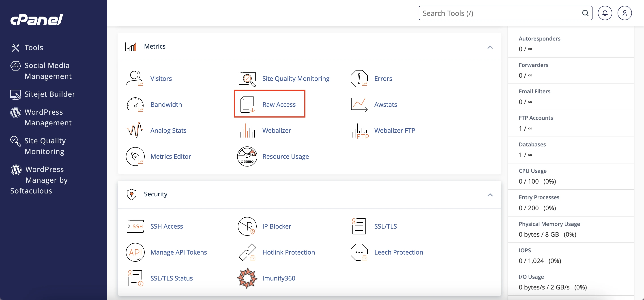644x300 pixels.
Task: Click the Metrics section bar-chart icon
Action: pos(131,47)
